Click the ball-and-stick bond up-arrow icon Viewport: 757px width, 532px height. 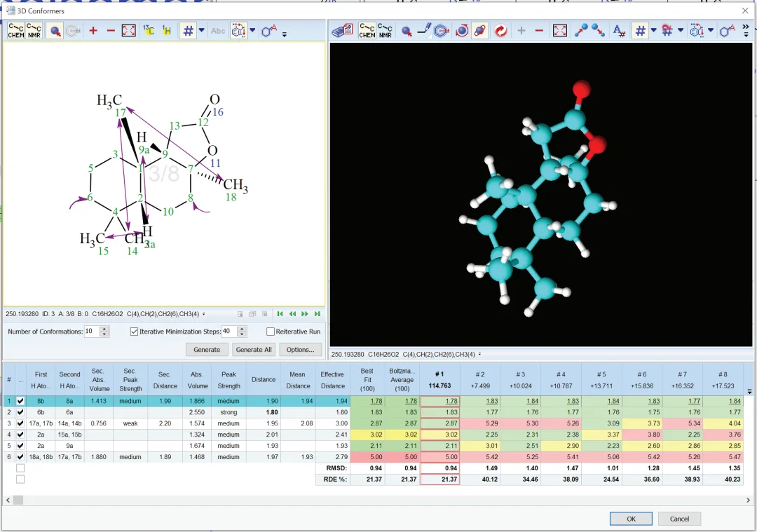coord(581,31)
